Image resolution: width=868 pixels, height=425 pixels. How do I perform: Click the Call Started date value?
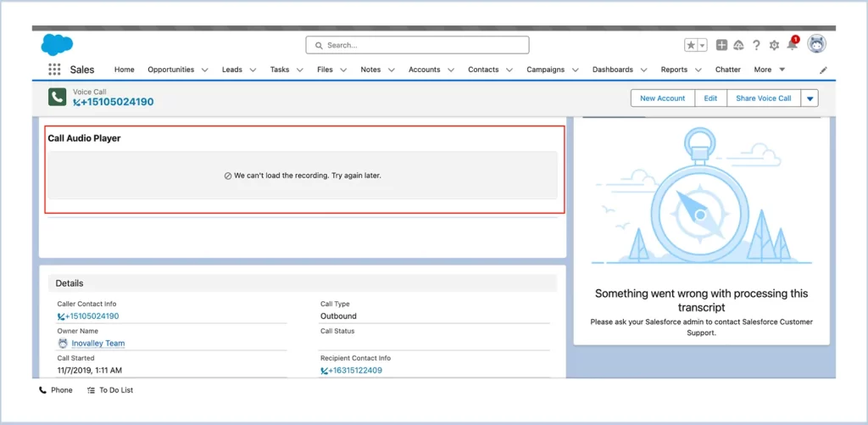89,370
